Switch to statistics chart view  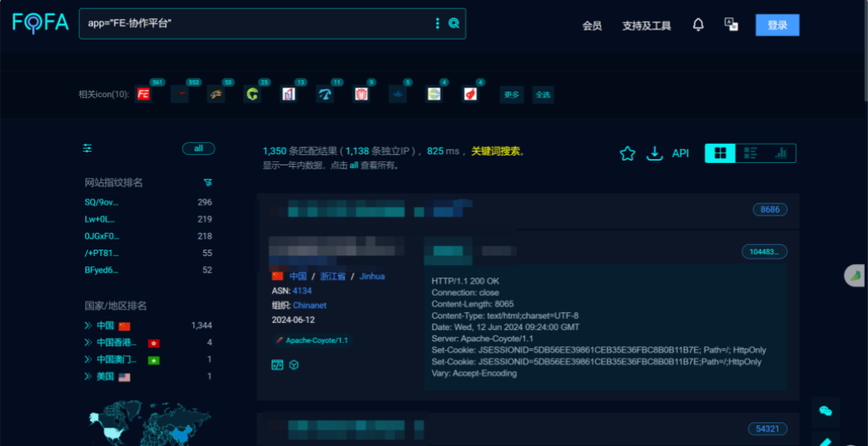pos(781,153)
